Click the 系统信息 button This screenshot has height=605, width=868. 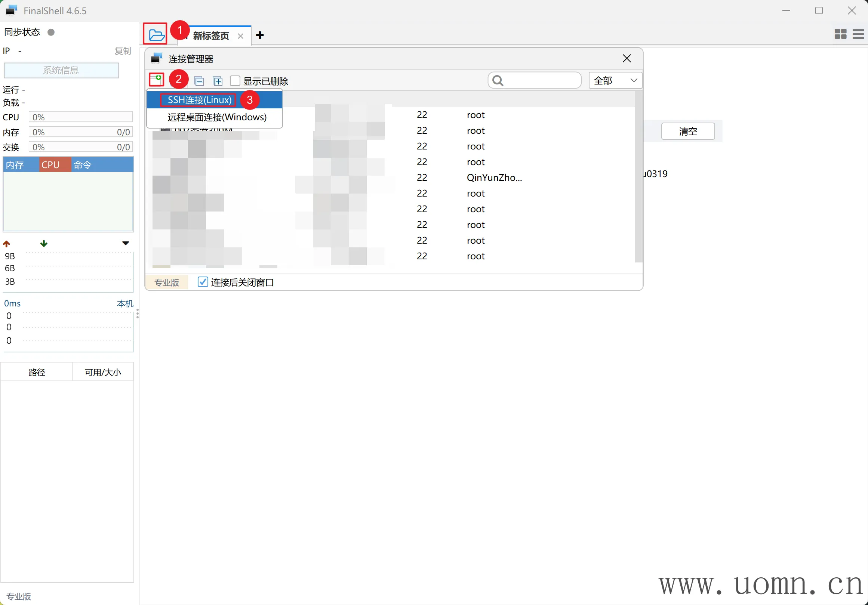61,70
